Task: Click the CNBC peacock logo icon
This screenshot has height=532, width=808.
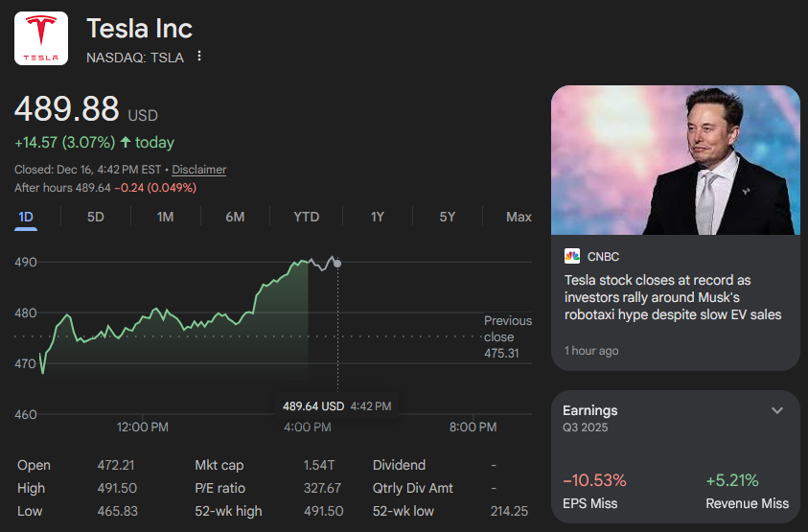Action: (x=572, y=256)
